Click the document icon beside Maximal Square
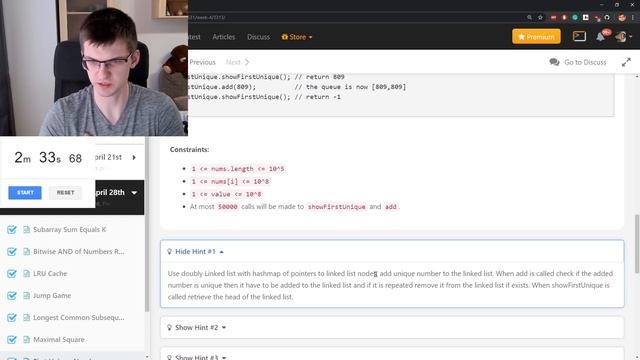This screenshot has width=640, height=360. pos(27,340)
